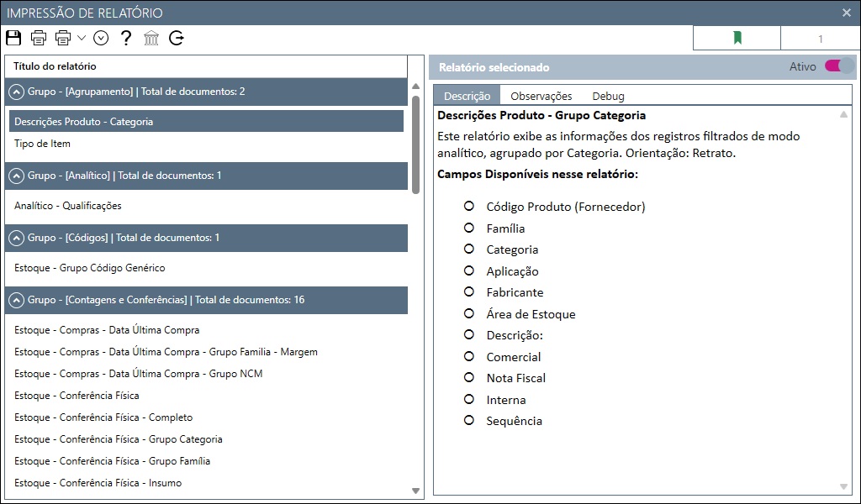The height and width of the screenshot is (504, 861).
Task: Click the exit arrow icon in toolbar
Action: click(177, 38)
